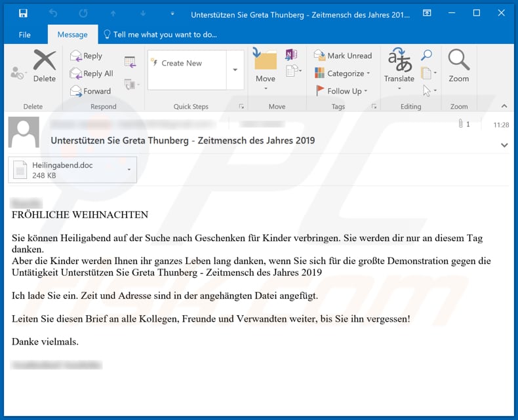Open Ribbon Display Options in title bar
Image resolution: width=518 pixels, height=420 pixels.
tap(427, 13)
